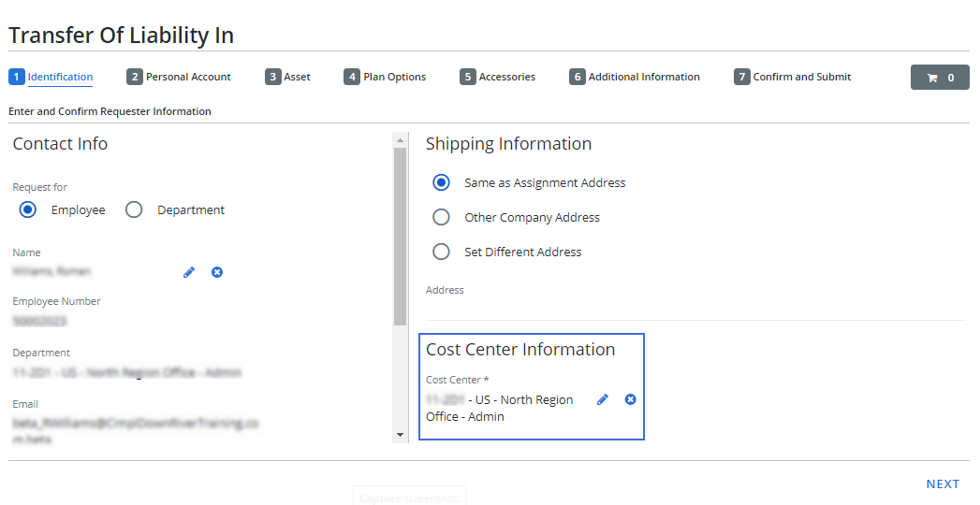Edit the Cost Center with the pencil icon
Screen dimensions: 980x505
pos(603,399)
